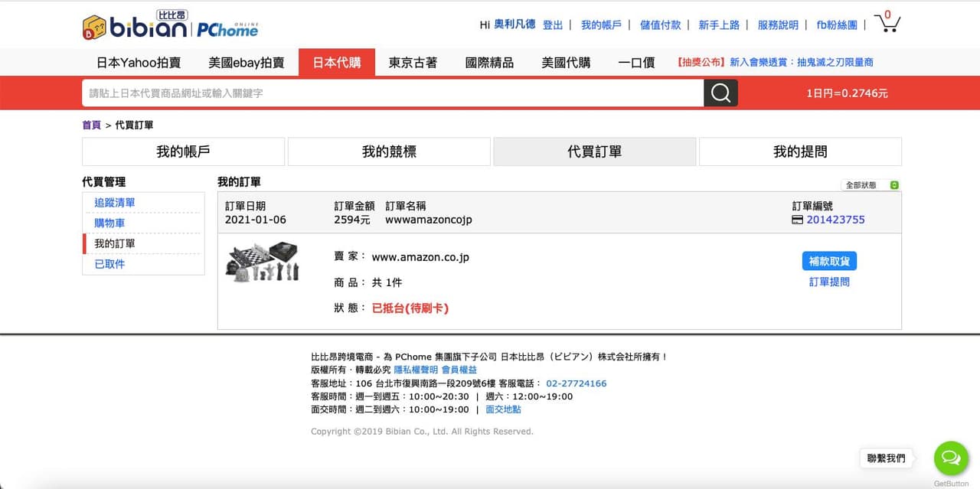
Task: Select the 一口價 nav tab
Action: click(637, 63)
